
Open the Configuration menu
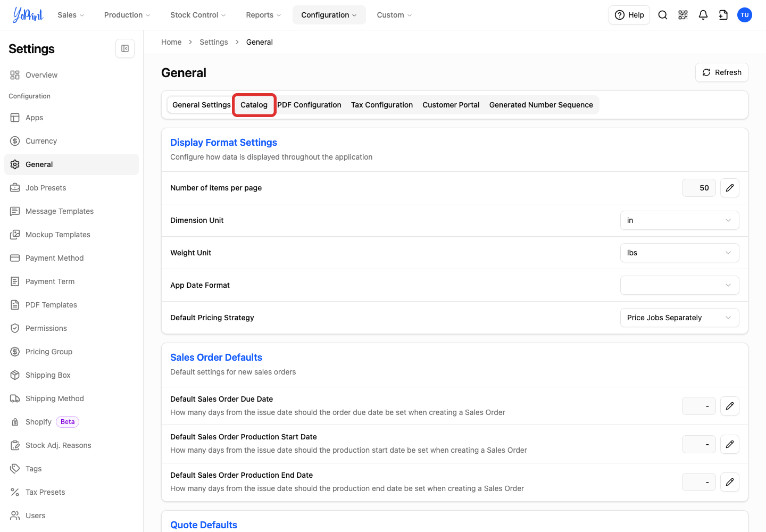tap(329, 15)
